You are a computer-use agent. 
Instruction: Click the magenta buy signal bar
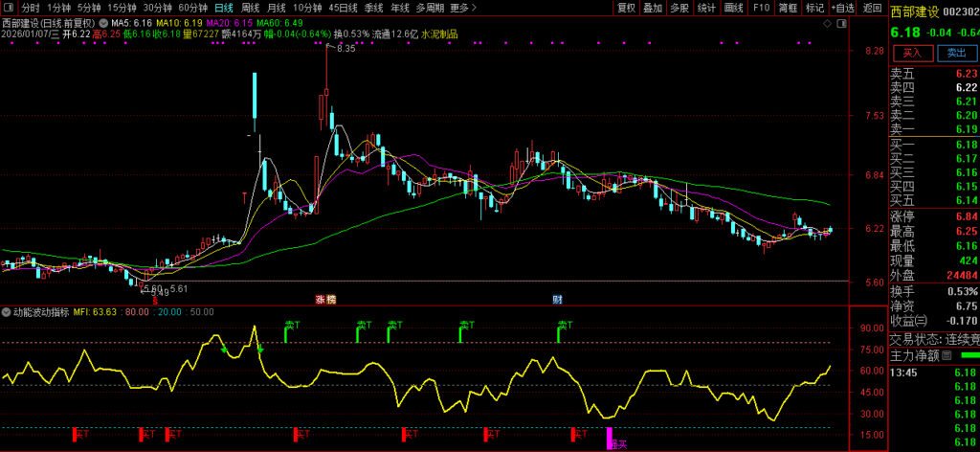609,438
